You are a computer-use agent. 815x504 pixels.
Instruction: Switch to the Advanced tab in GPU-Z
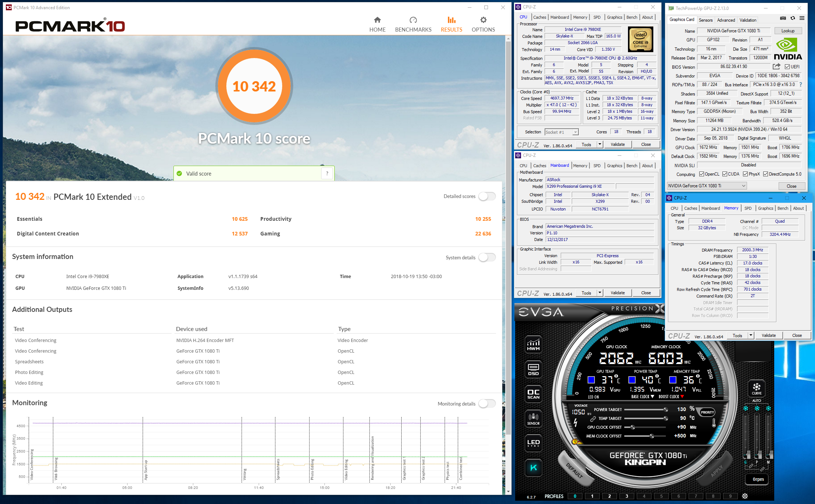[x=726, y=20]
